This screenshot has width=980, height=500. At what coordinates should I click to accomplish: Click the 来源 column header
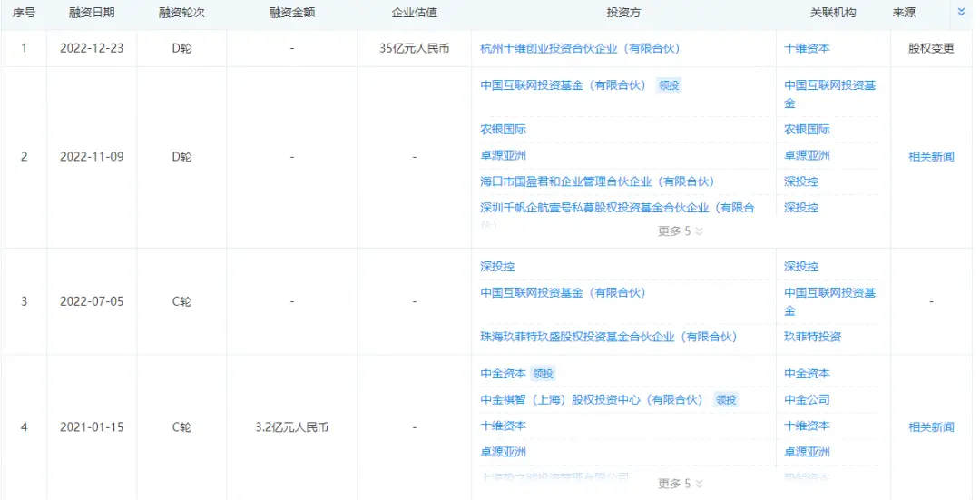pos(904,13)
